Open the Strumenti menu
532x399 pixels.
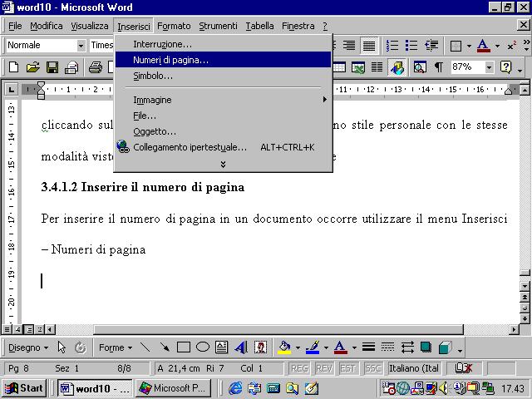click(x=218, y=26)
